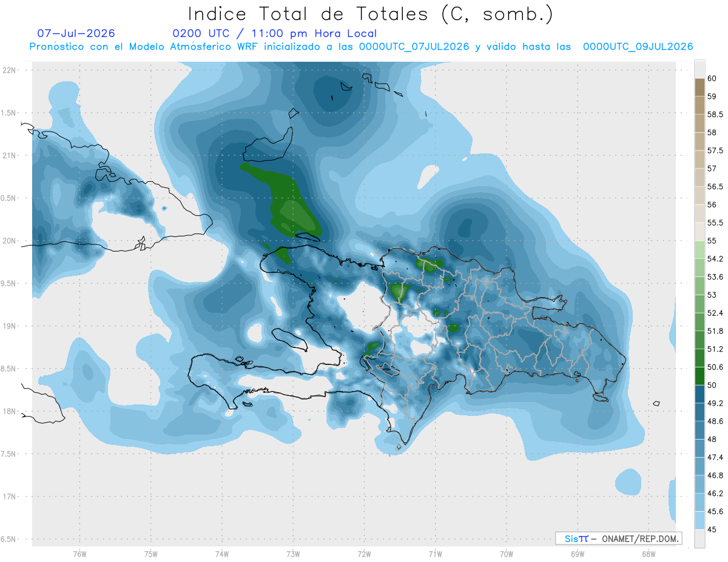
Task: Select the colorbar label "55"
Action: coord(712,241)
